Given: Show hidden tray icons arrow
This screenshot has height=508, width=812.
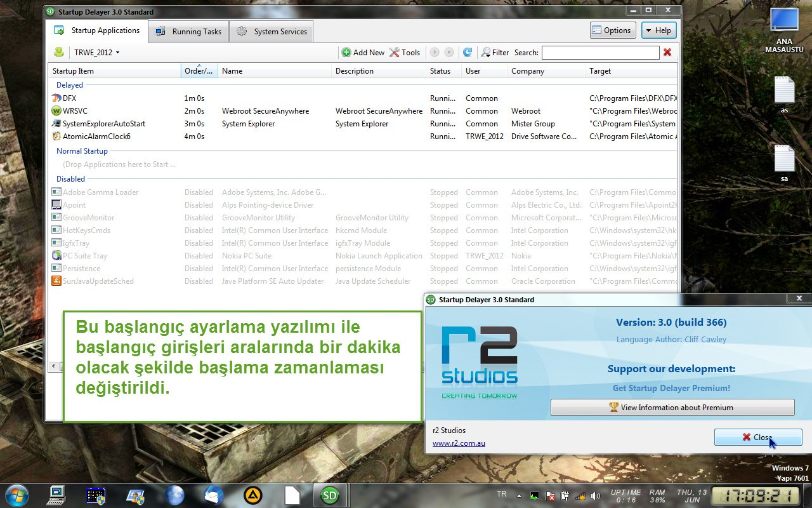Looking at the screenshot, I should click(519, 496).
